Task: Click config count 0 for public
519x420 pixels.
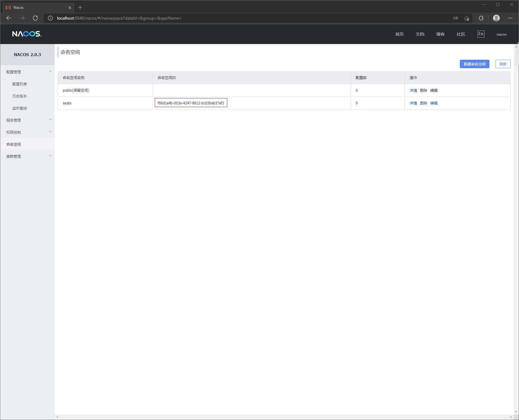Action: pos(357,91)
